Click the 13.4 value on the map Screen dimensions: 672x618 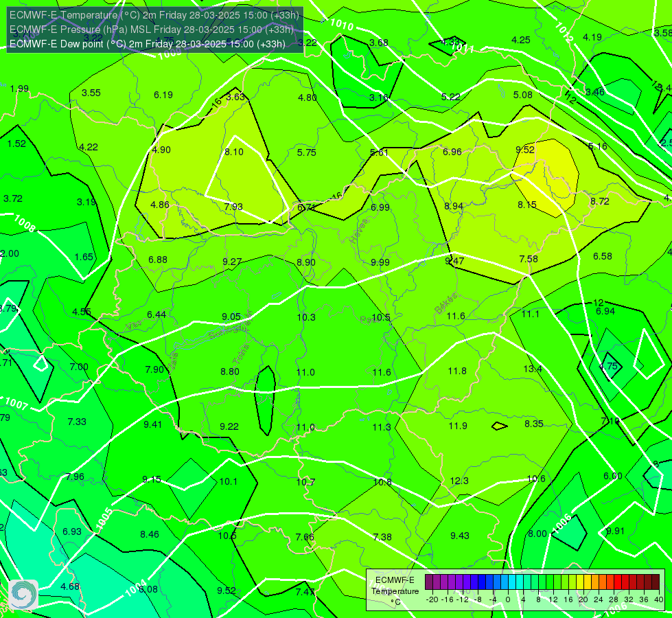pos(533,369)
